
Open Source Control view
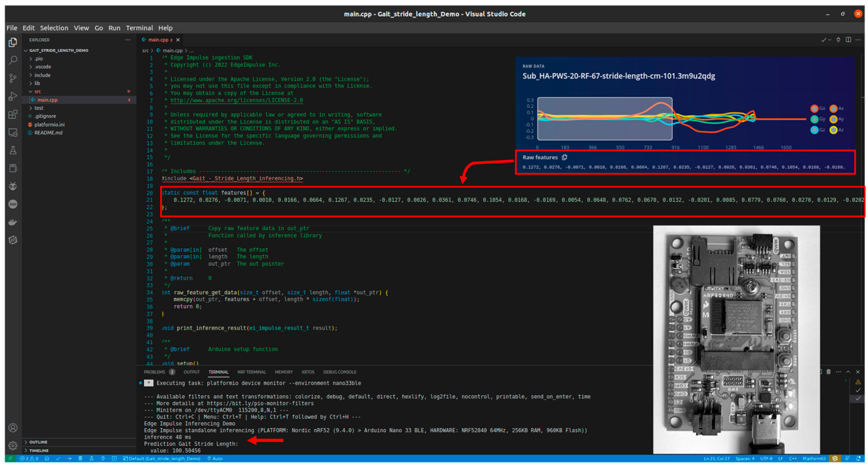pos(13,79)
